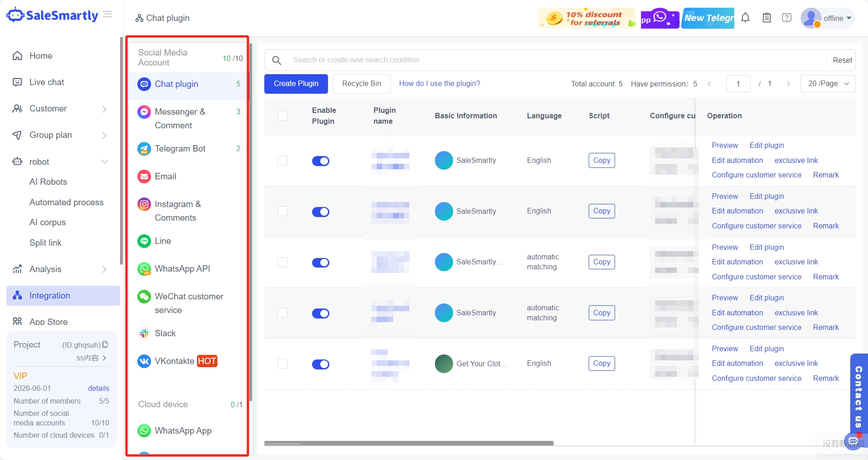Open the clipboard task icon in header
Viewport: 868px width, 460px height.
tap(767, 18)
